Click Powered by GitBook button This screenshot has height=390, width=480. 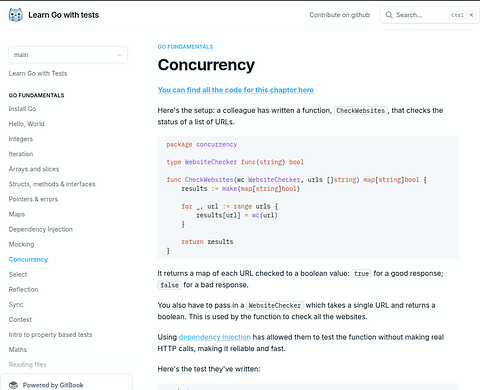(66, 384)
